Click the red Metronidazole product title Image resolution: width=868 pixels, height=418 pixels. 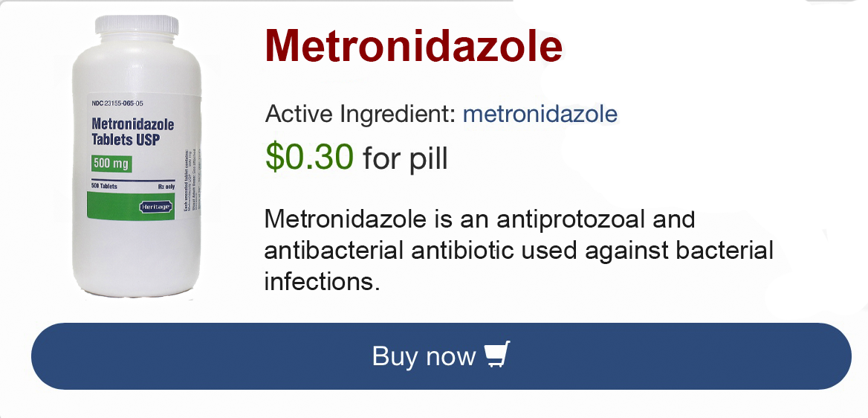[x=413, y=45]
